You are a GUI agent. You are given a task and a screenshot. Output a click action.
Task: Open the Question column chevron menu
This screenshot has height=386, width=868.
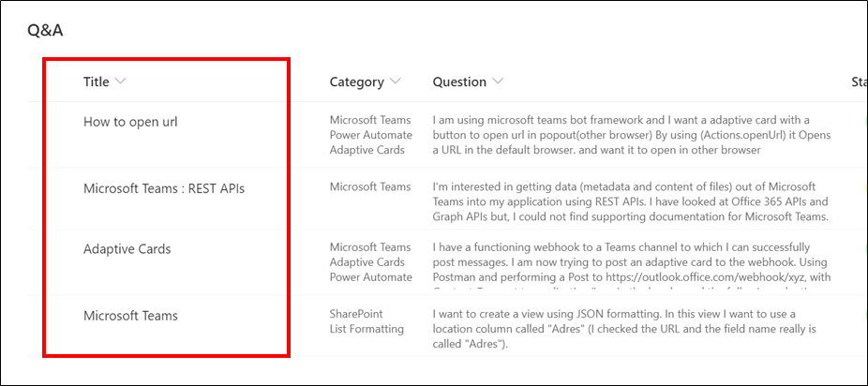click(498, 82)
